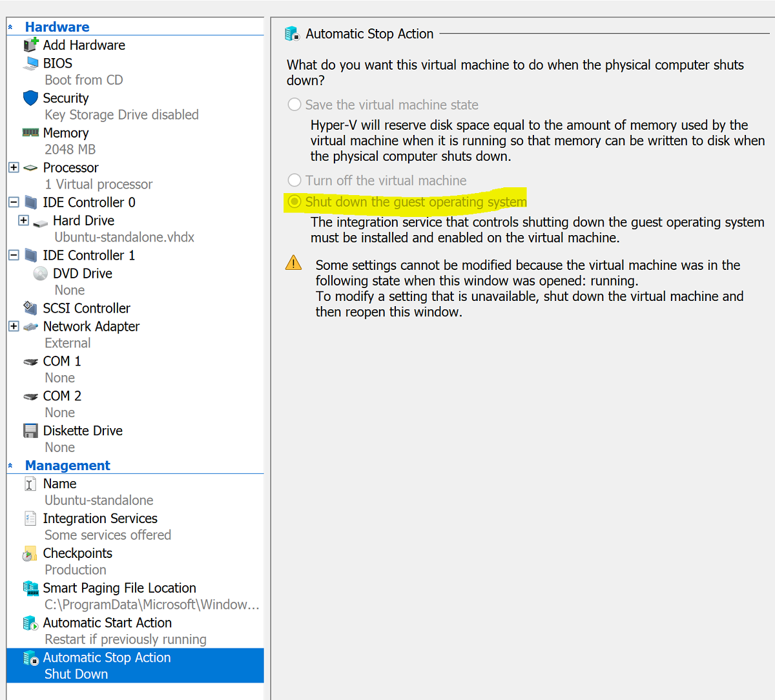The image size is (775, 700).
Task: Click the SCSI Controller icon
Action: pos(30,308)
